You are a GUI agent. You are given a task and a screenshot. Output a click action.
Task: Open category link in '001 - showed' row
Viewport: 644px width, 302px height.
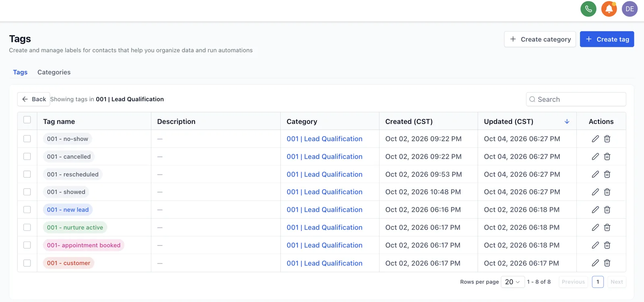pyautogui.click(x=324, y=192)
